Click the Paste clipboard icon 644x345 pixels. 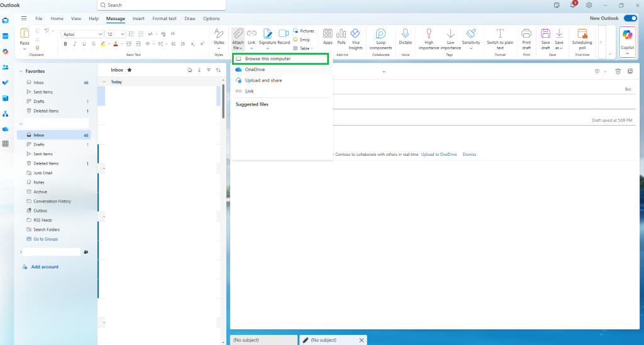[x=25, y=33]
